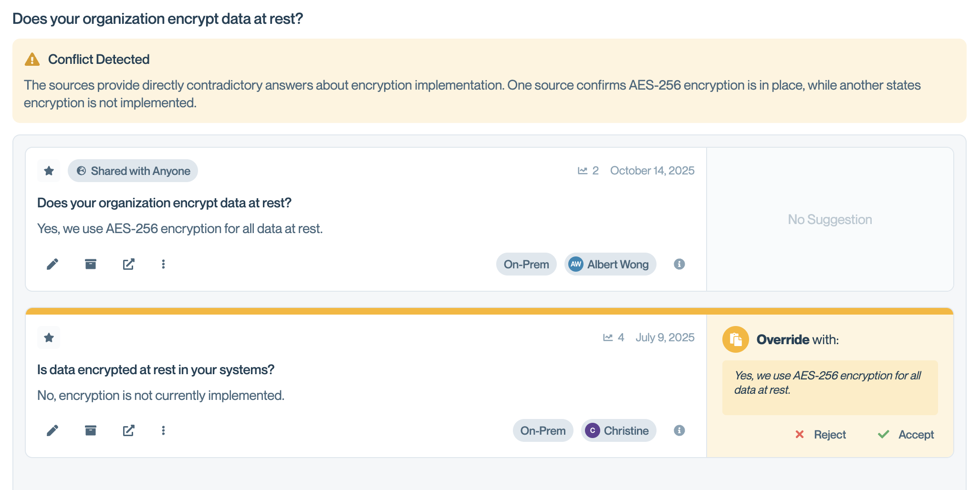Viewport: 980px width, 490px height.
Task: Archive the Christine answer entry
Action: 91,430
